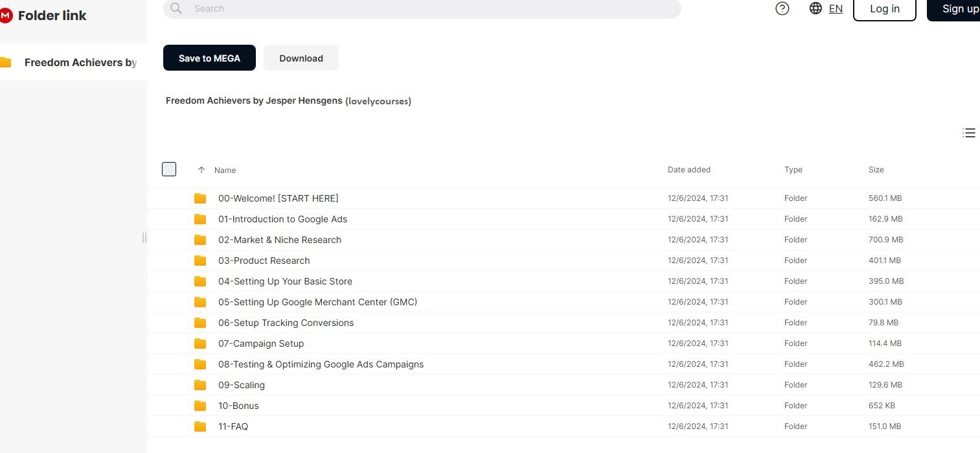Sort files by Size column
The height and width of the screenshot is (453, 980).
[876, 170]
